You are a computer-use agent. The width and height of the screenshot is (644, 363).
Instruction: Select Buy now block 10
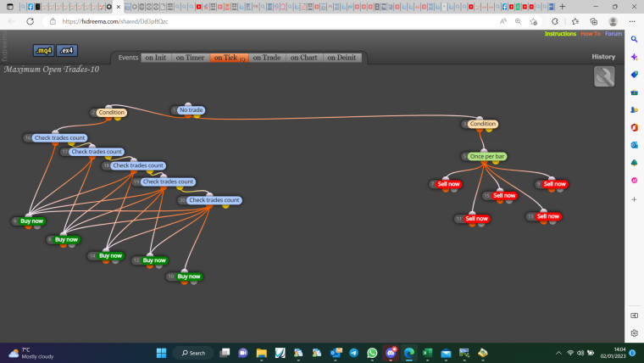188,276
